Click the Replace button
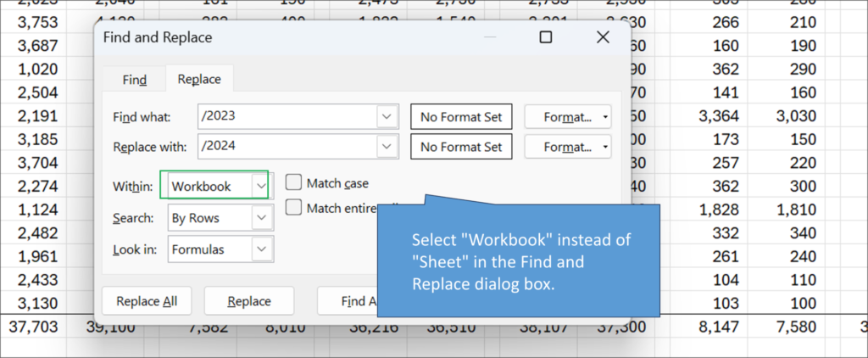868x358 pixels. point(248,301)
